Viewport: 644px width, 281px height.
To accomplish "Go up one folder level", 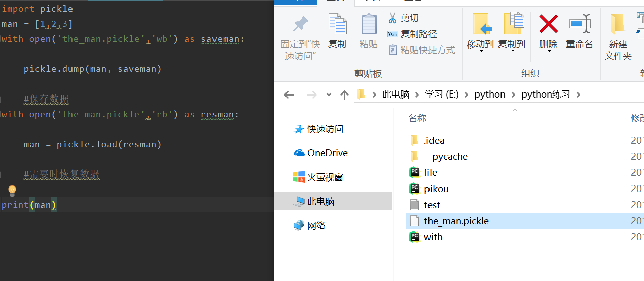I will pyautogui.click(x=344, y=95).
